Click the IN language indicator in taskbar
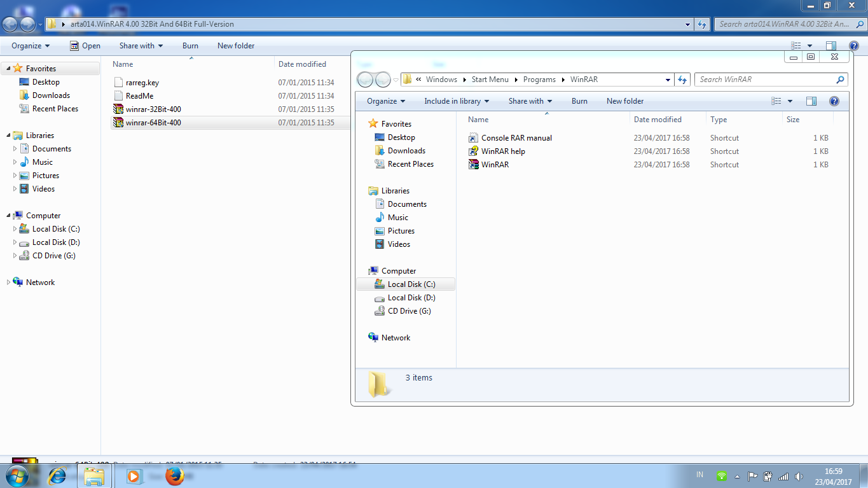868x488 pixels. coord(700,475)
